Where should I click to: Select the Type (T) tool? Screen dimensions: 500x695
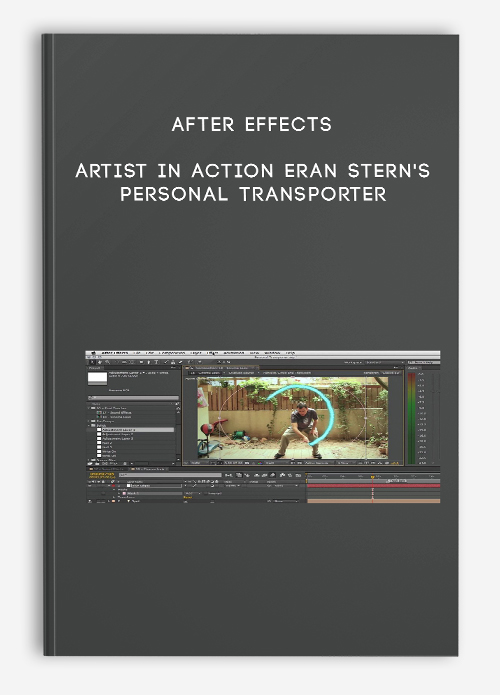[156, 362]
